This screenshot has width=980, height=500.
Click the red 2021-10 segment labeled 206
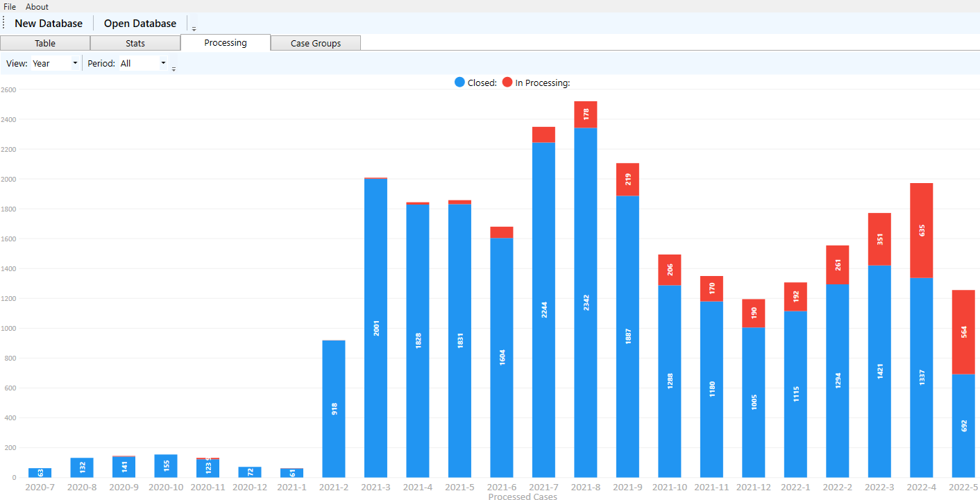670,270
